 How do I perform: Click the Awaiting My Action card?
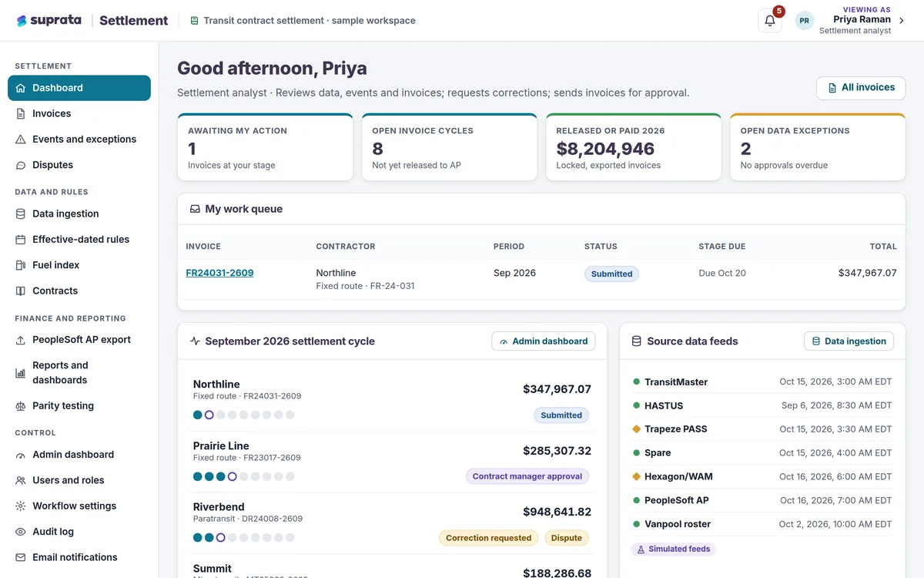pos(265,147)
